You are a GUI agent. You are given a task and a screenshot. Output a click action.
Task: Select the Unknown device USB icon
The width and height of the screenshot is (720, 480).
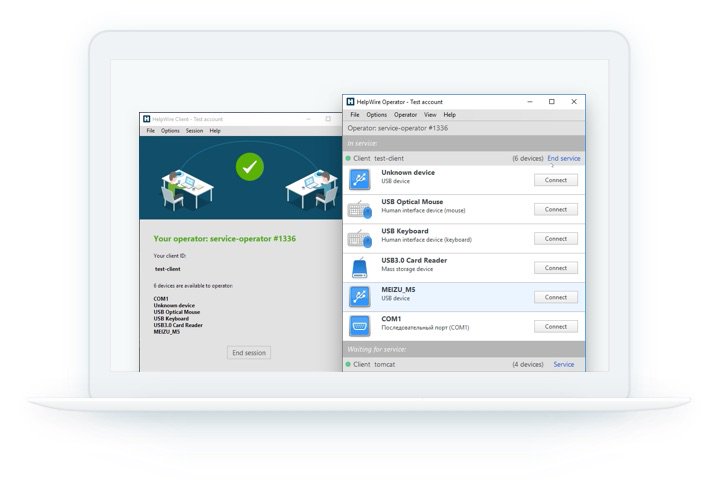[360, 180]
